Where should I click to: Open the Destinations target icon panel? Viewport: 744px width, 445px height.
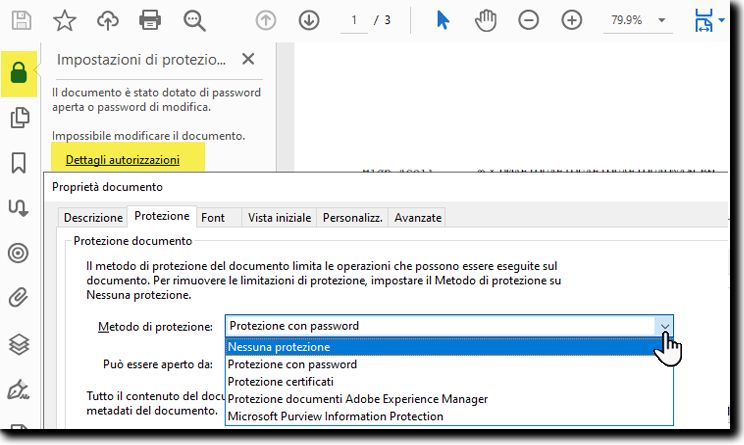click(18, 253)
